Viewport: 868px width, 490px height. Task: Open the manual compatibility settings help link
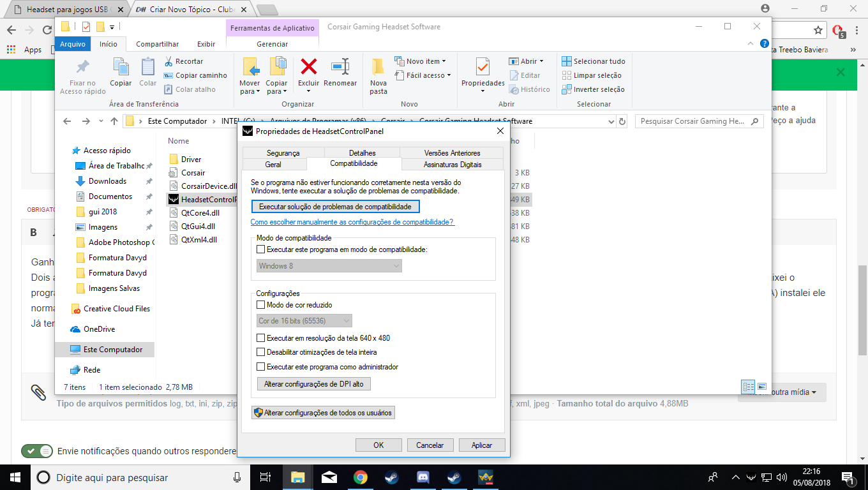pyautogui.click(x=352, y=222)
